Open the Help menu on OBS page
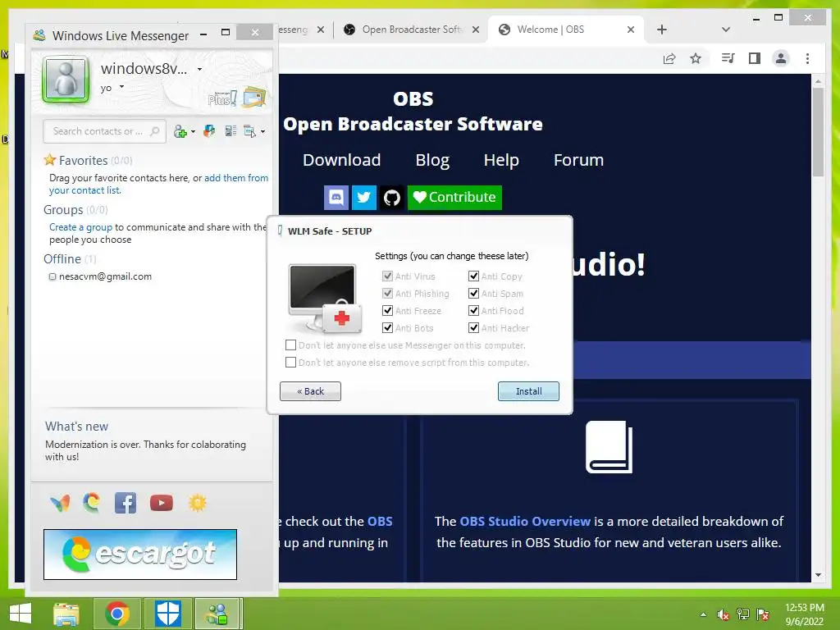Screen dimensions: 840x630 pyautogui.click(x=501, y=160)
